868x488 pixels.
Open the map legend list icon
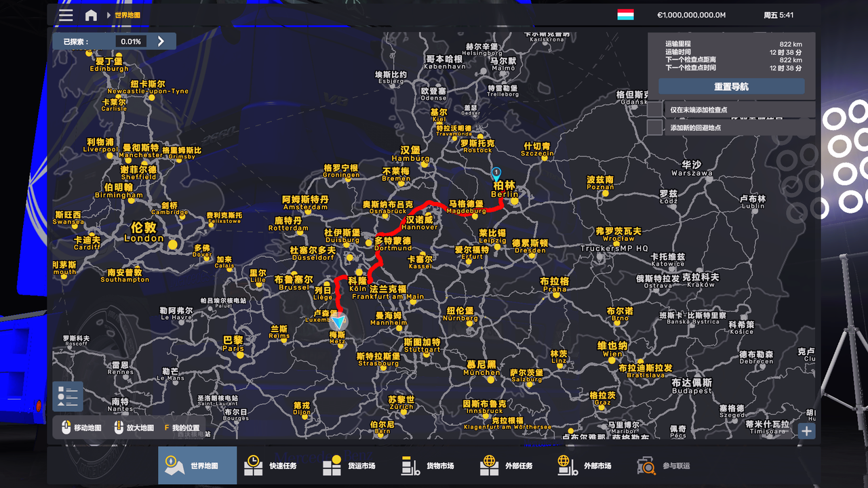(68, 396)
